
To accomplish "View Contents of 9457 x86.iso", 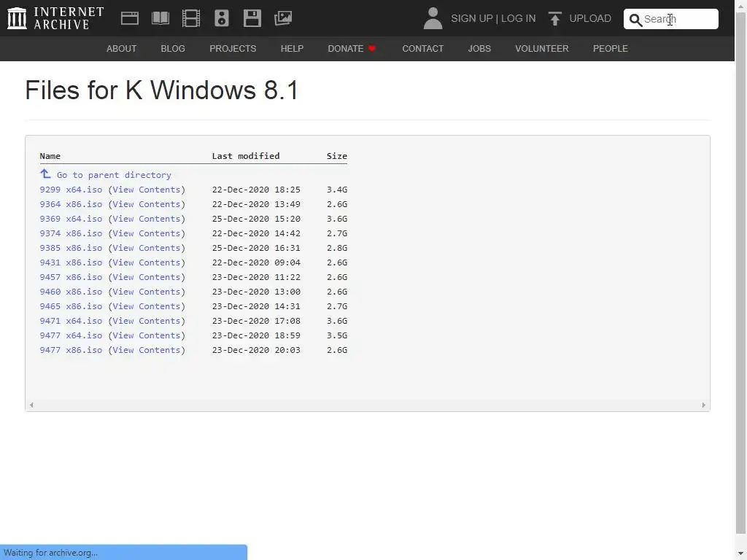I will tap(146, 277).
